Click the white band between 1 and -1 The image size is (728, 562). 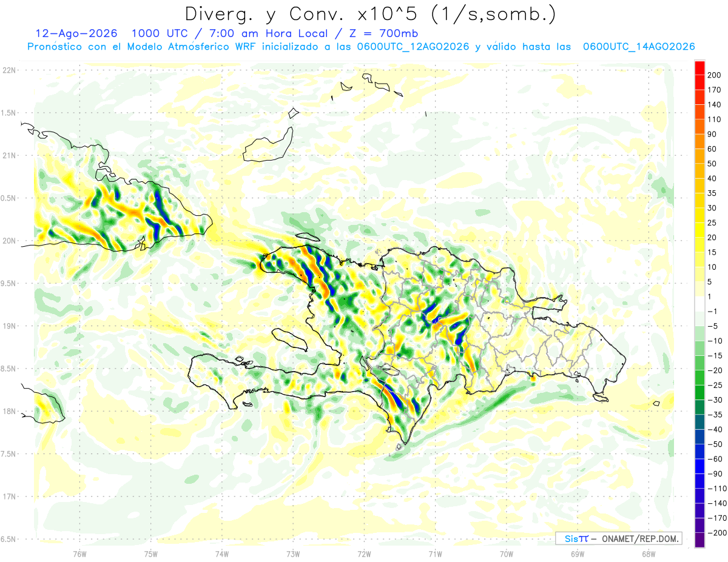(699, 304)
